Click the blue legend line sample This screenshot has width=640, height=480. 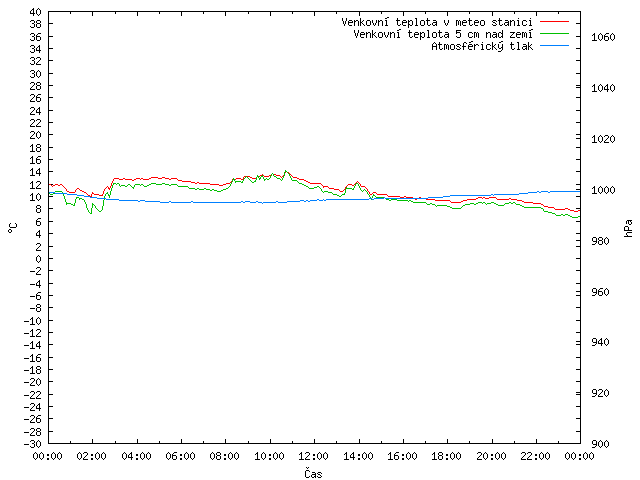[x=554, y=46]
